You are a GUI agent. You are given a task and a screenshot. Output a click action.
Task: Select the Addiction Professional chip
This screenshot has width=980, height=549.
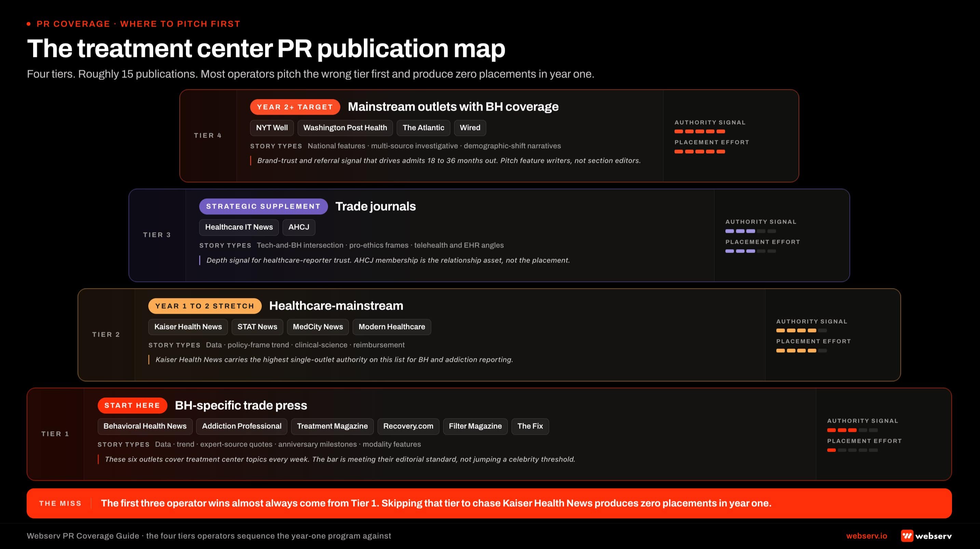click(x=242, y=426)
